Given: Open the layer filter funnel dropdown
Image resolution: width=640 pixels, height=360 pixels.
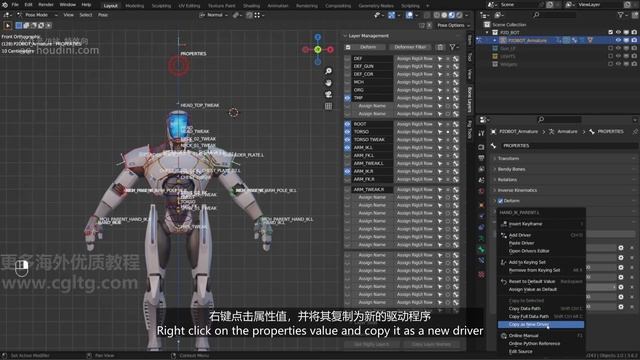Looking at the screenshot, I should [x=453, y=47].
